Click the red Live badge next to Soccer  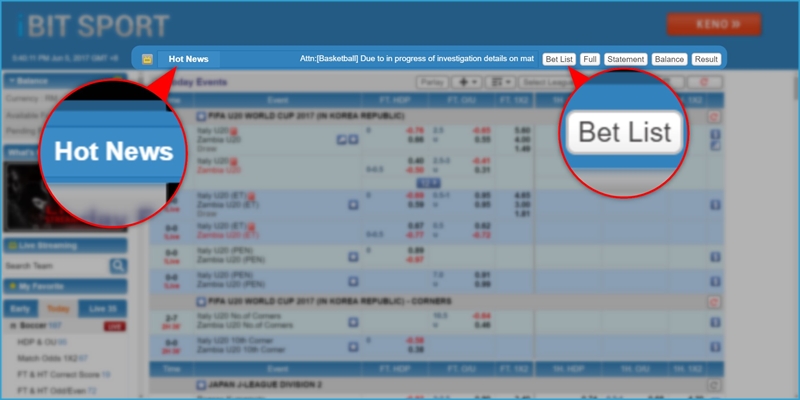click(x=114, y=326)
